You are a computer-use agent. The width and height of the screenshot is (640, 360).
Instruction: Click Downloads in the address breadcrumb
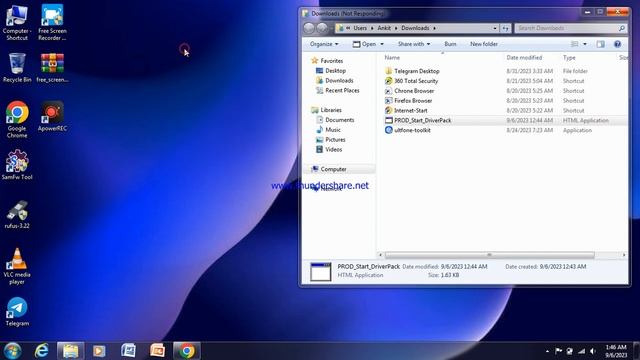415,28
